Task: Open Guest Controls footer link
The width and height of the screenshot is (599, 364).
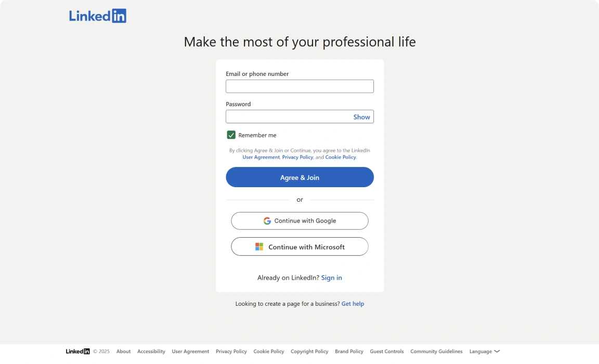Action: pyautogui.click(x=387, y=352)
